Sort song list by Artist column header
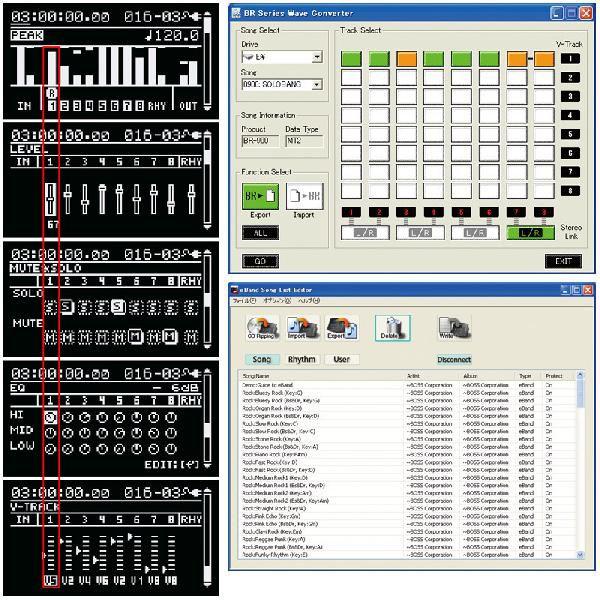The width and height of the screenshot is (600, 600). click(x=432, y=376)
